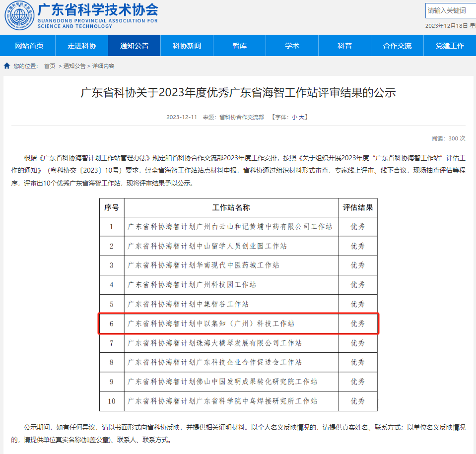Set font size to 大

click(302, 117)
